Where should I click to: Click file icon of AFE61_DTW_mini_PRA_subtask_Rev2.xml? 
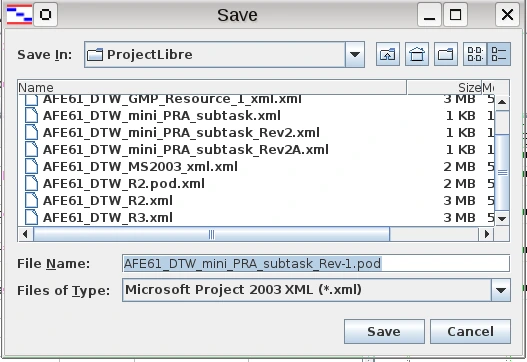pyautogui.click(x=32, y=132)
